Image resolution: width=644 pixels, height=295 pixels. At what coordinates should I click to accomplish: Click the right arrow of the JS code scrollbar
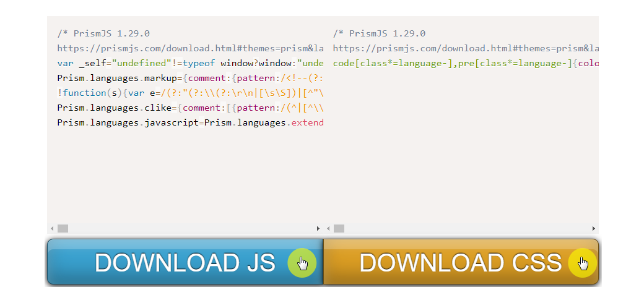tap(318, 229)
